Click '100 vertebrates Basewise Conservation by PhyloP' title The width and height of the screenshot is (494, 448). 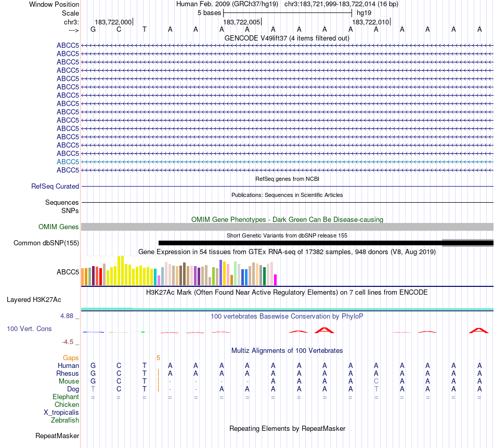coord(287,316)
